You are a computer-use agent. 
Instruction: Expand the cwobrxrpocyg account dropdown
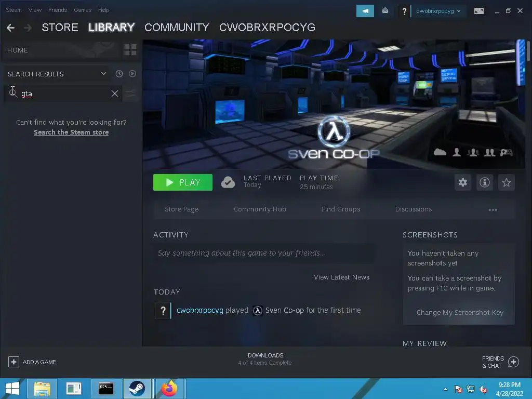pos(438,11)
